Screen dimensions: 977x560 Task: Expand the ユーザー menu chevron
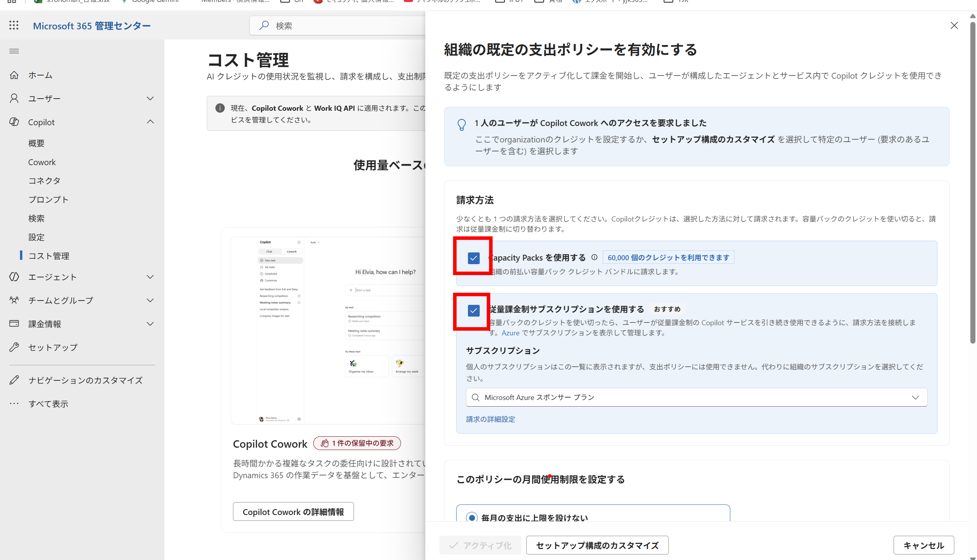point(150,98)
